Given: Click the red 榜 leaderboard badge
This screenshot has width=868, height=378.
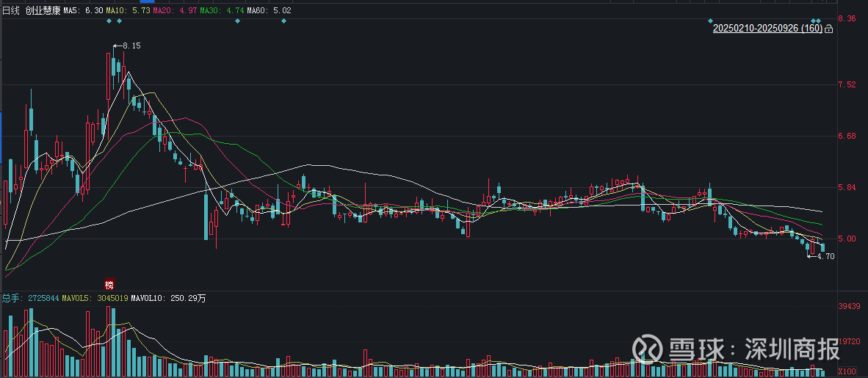Looking at the screenshot, I should pyautogui.click(x=109, y=284).
